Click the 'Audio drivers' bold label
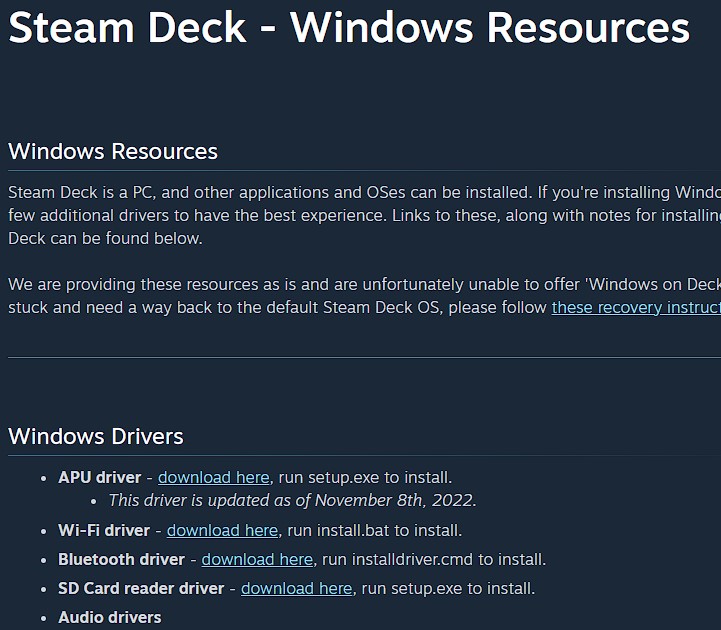 pyautogui.click(x=110, y=617)
